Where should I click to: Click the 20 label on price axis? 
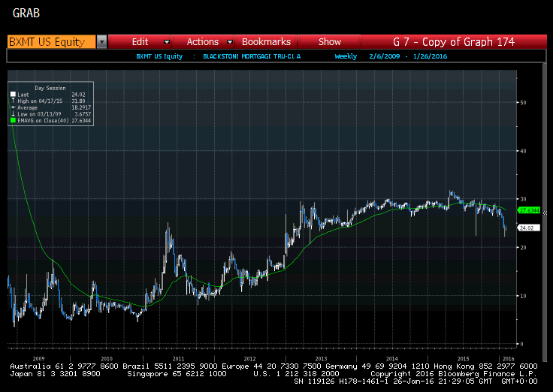coord(523,248)
